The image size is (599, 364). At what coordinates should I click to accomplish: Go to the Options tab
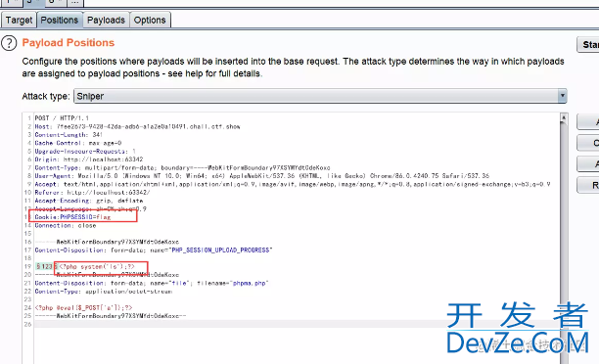click(x=150, y=20)
